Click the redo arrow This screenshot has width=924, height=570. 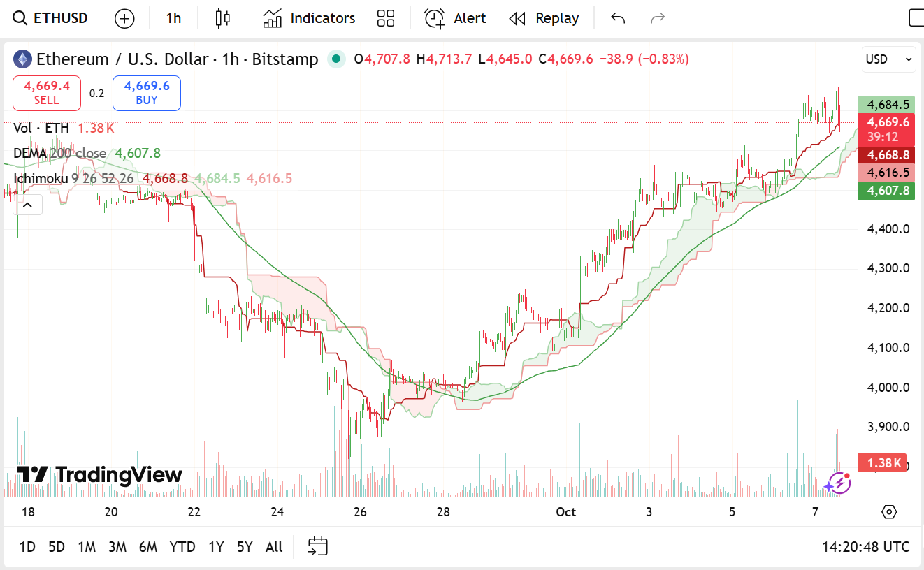658,18
